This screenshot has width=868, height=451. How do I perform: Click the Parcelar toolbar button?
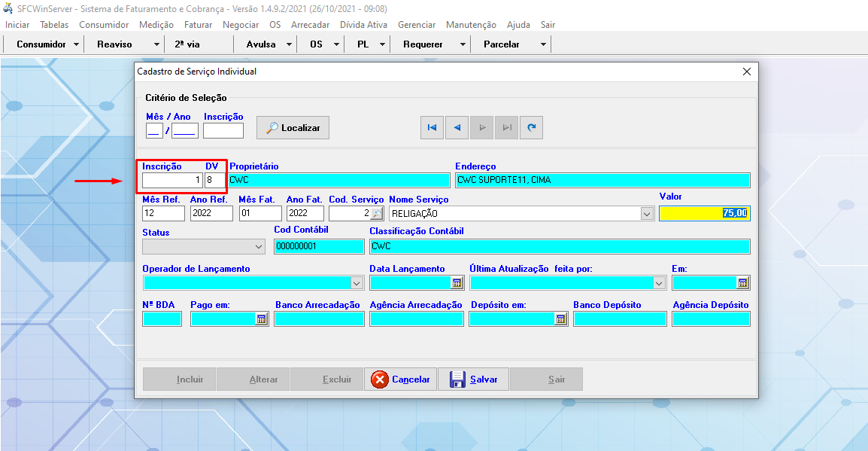tap(502, 44)
